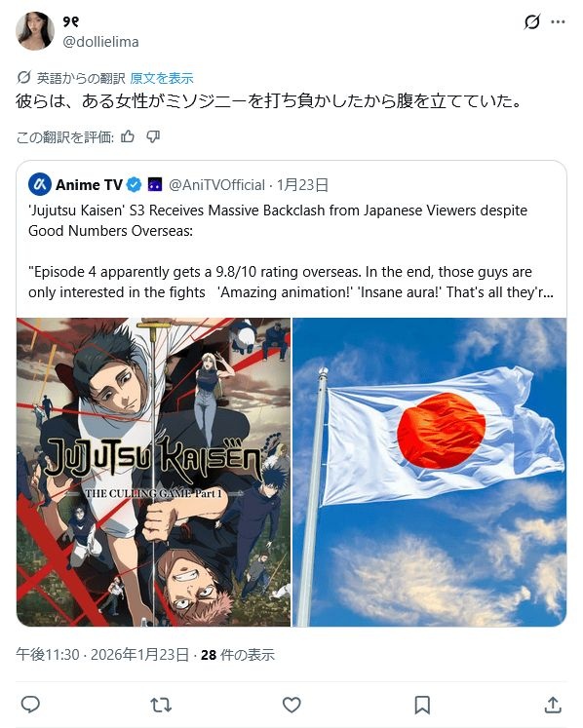Show original text via 原文を表示
The image size is (583, 728).
point(162,78)
